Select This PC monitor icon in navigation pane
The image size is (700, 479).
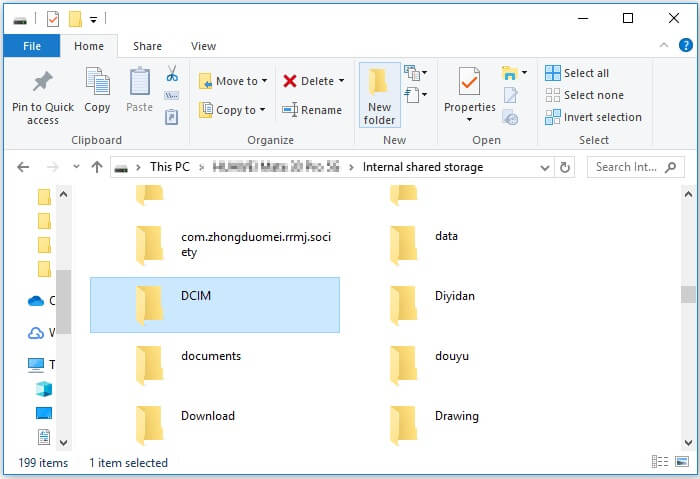click(36, 365)
